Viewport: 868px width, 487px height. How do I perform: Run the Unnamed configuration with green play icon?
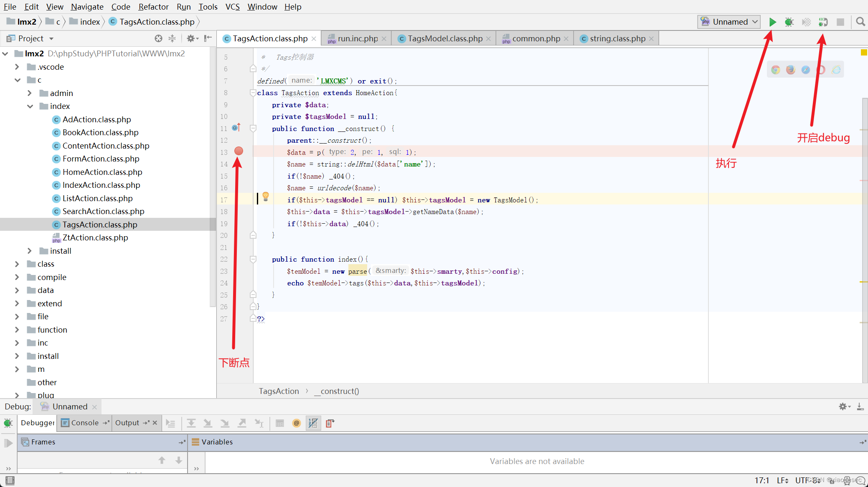pos(772,22)
